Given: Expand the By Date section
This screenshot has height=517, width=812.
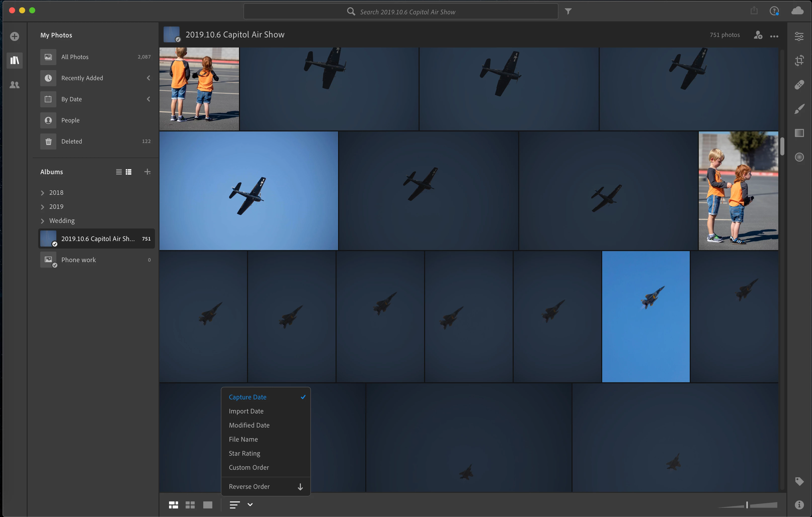Looking at the screenshot, I should (x=148, y=99).
